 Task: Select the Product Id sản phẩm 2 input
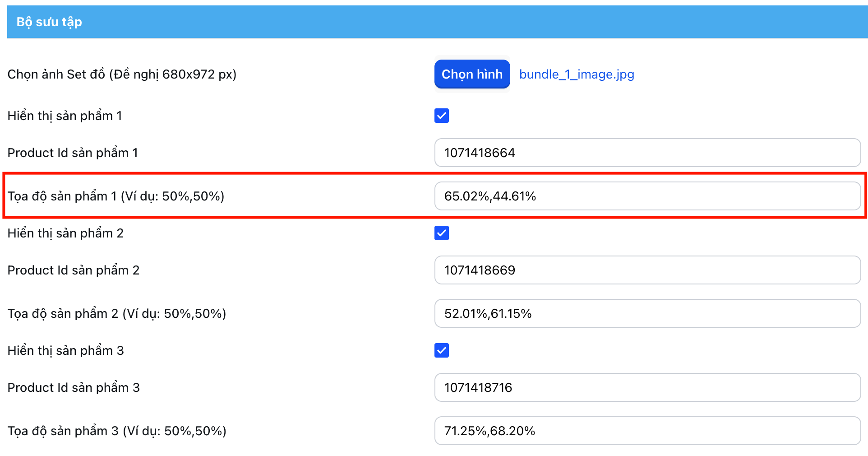(x=647, y=270)
